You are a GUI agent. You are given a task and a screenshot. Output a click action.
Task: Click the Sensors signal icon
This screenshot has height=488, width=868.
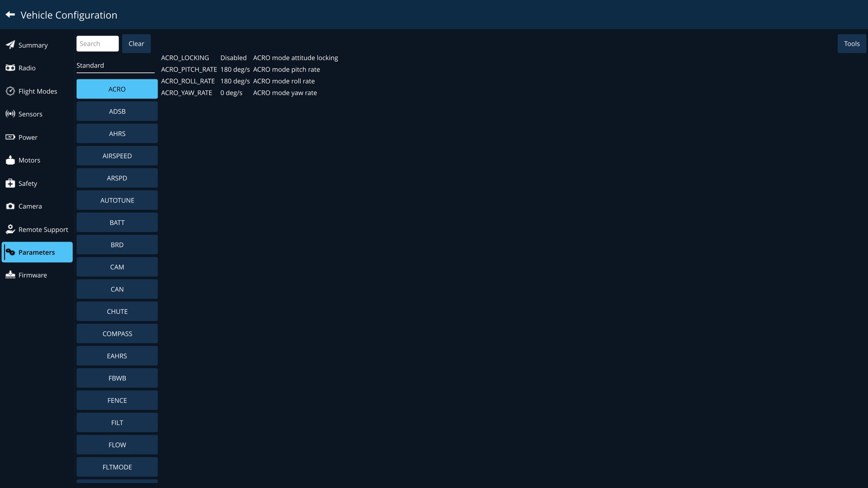click(10, 114)
